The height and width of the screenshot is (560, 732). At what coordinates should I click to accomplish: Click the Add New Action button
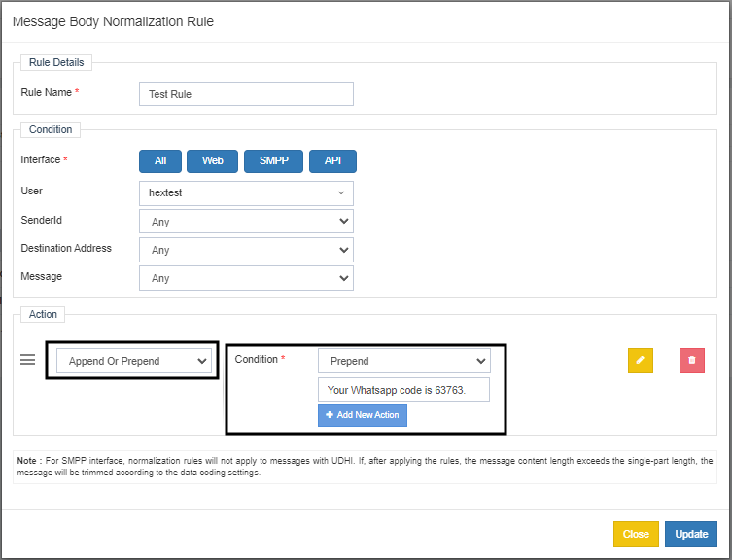363,415
